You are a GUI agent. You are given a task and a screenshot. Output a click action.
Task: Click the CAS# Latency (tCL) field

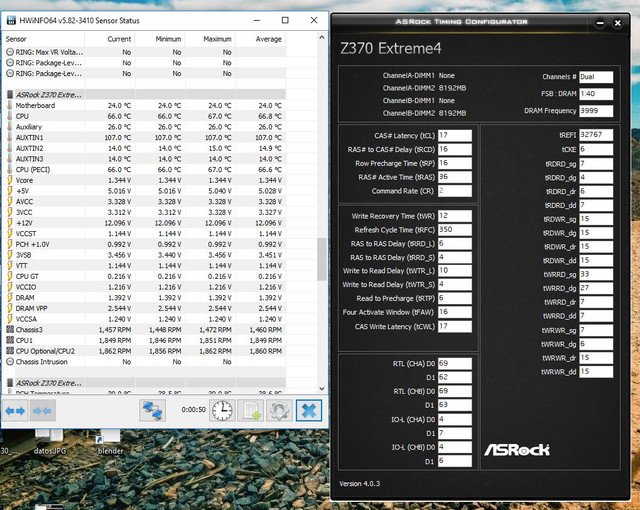455,135
